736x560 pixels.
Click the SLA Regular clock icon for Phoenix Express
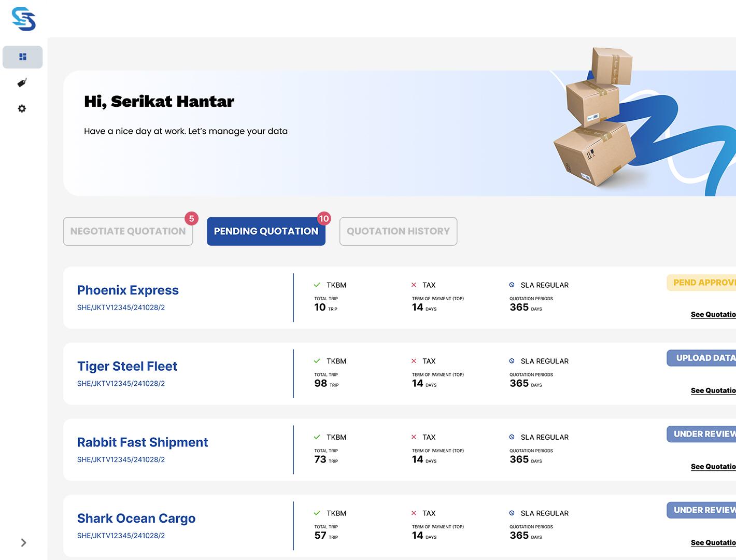pos(512,285)
